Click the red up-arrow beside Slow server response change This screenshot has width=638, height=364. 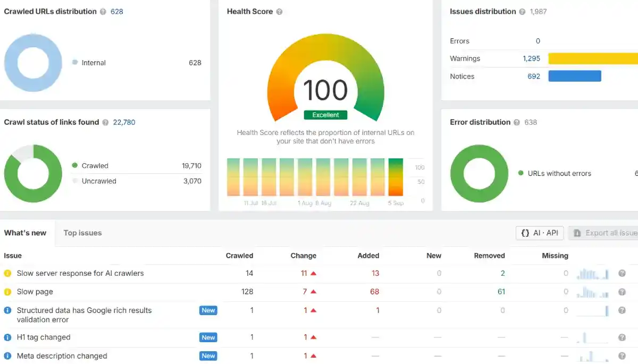pos(314,274)
